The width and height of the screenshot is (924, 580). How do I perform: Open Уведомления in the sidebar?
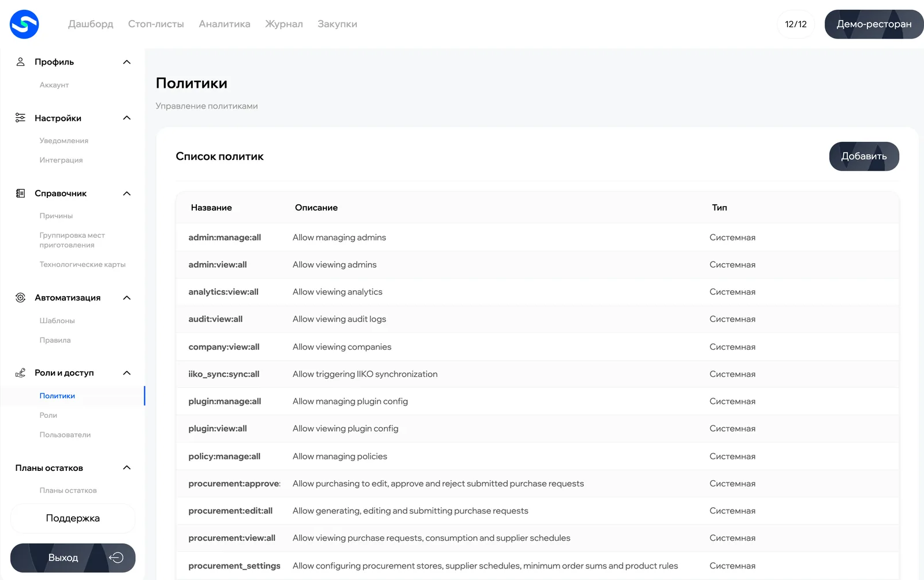point(64,141)
